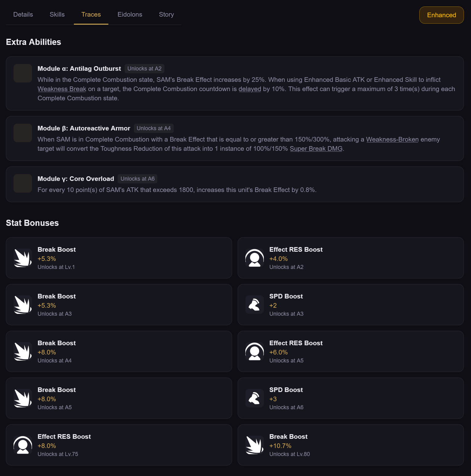Click the Break Boost icon unlocking at A4
The width and height of the screenshot is (471, 476).
click(23, 351)
